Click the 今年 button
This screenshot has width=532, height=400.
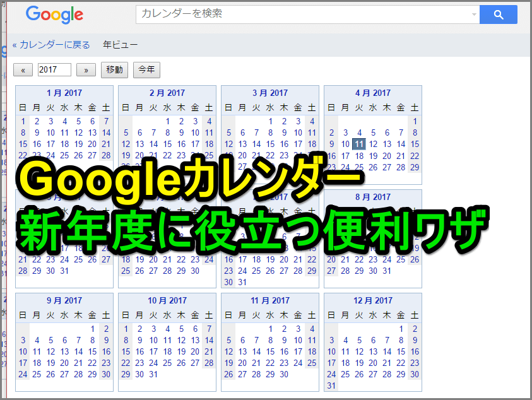[146, 70]
